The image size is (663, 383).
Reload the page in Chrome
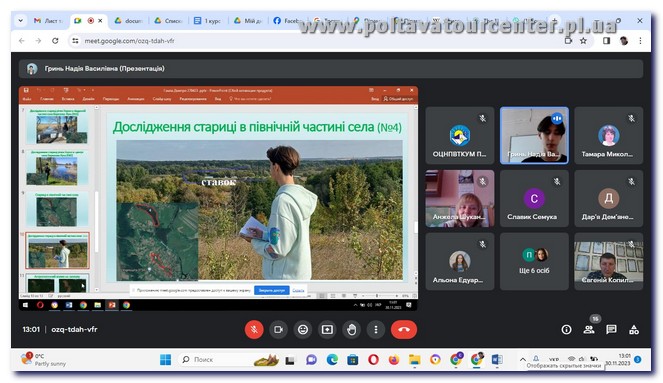[x=55, y=41]
